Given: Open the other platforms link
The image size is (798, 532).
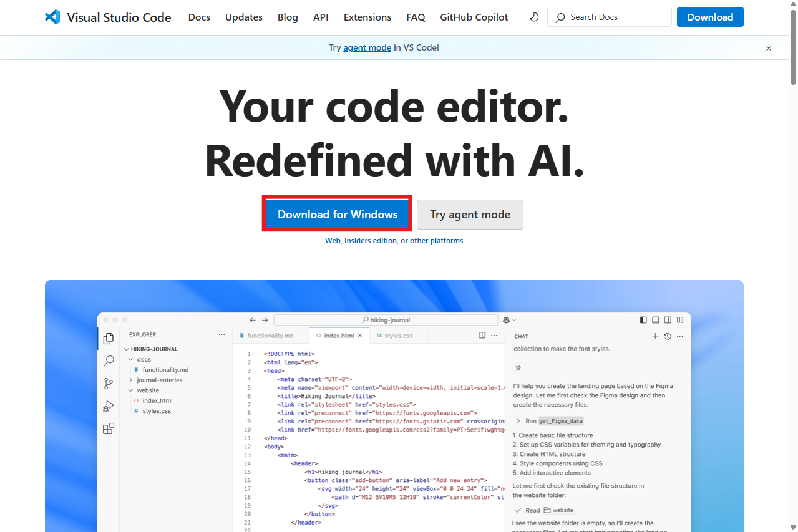Looking at the screenshot, I should [436, 241].
